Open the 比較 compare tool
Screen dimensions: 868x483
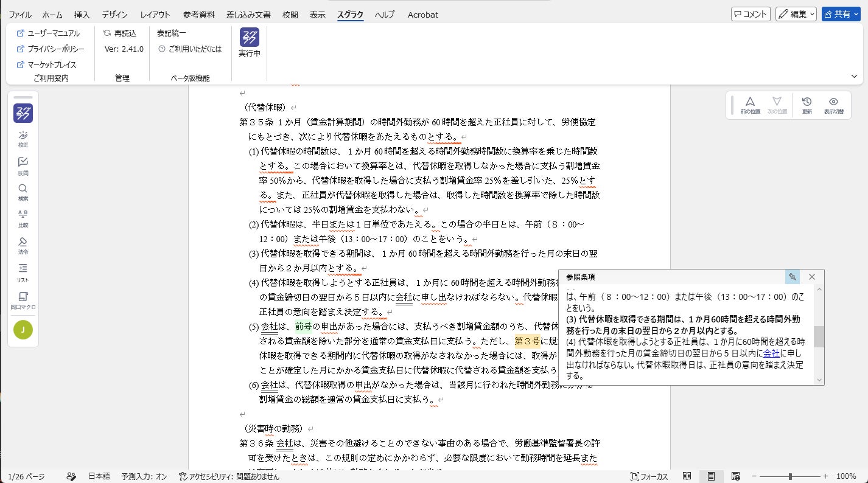click(23, 219)
